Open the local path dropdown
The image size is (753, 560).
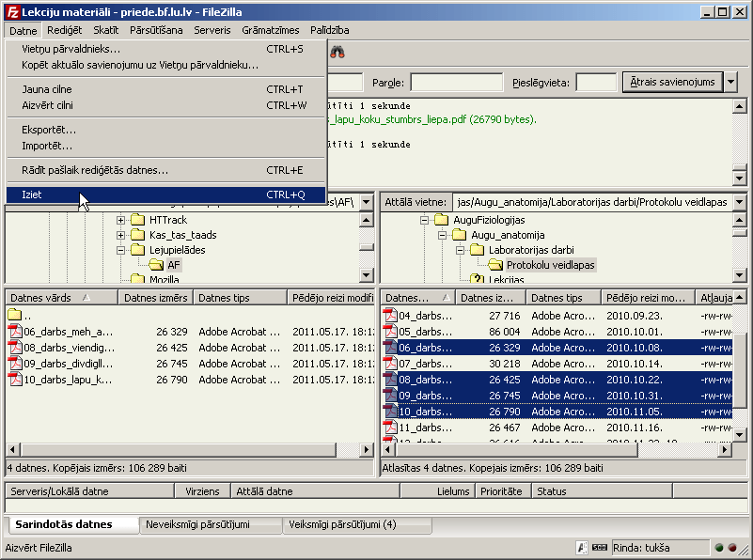[x=366, y=202]
